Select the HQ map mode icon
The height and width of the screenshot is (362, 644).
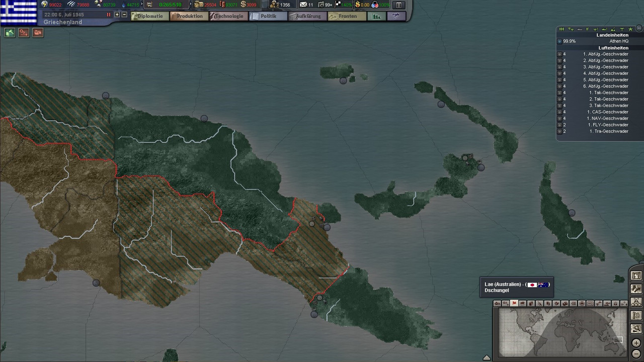coord(590,303)
